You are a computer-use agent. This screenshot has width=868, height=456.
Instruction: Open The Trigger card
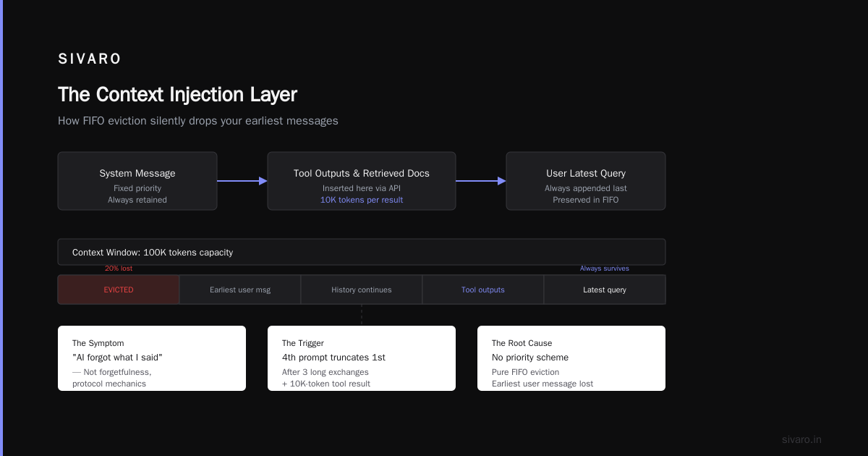(362, 358)
